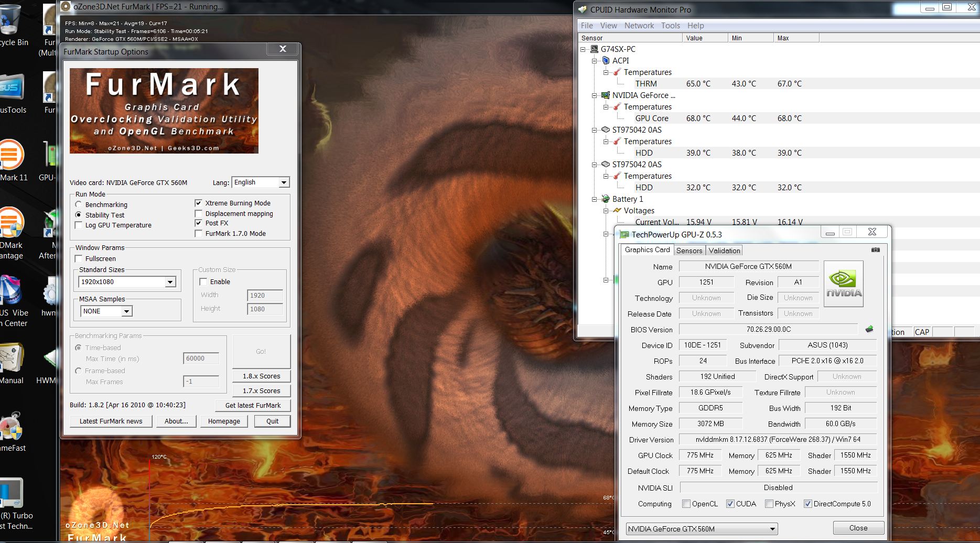Enable FurMark 1.7.0 Mode checkbox
980x543 pixels.
tap(199, 233)
